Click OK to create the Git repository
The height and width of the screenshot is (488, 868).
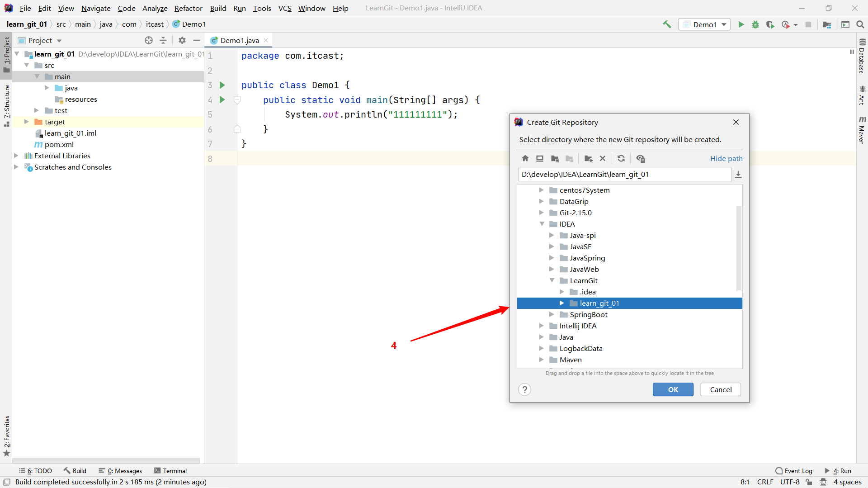click(673, 389)
